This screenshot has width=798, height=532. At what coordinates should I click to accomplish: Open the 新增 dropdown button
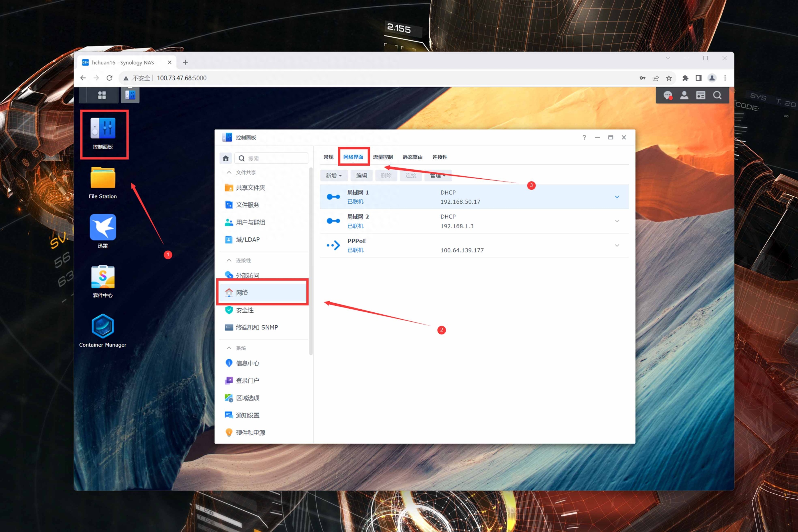click(333, 175)
